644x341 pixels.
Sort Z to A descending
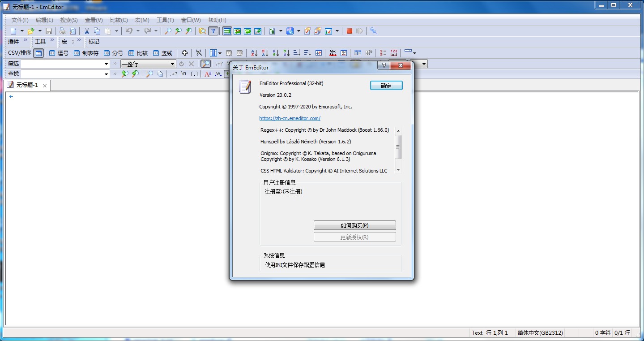tap(265, 53)
